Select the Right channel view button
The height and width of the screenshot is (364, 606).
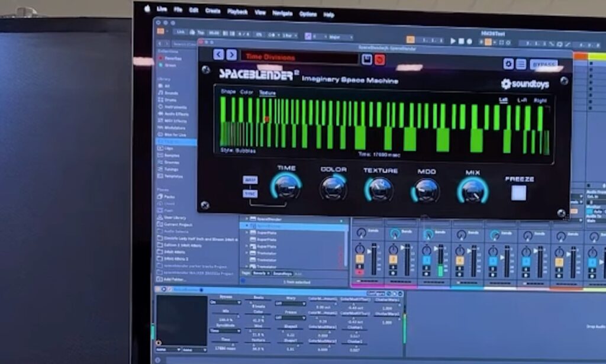tap(540, 101)
